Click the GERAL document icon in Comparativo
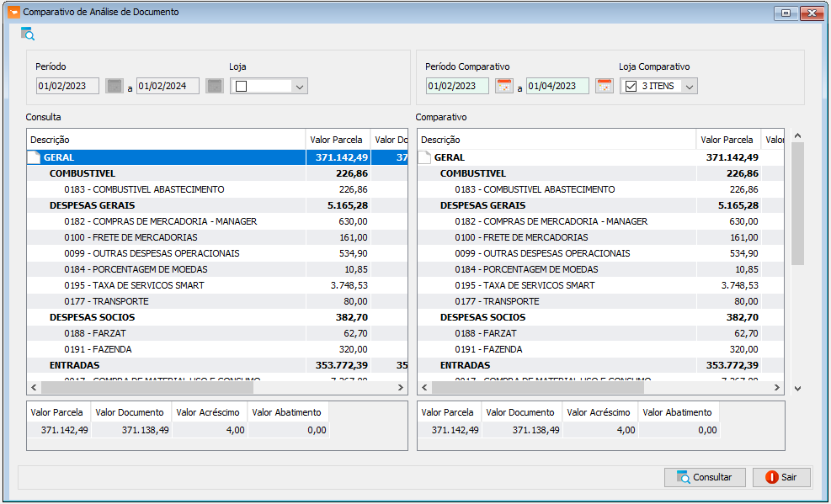 424,157
